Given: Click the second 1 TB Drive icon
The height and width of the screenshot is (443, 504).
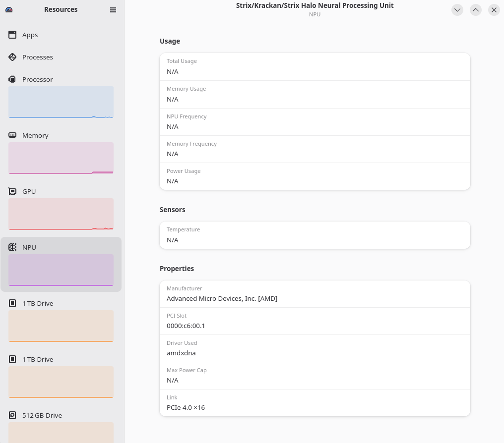Looking at the screenshot, I should [x=12, y=359].
